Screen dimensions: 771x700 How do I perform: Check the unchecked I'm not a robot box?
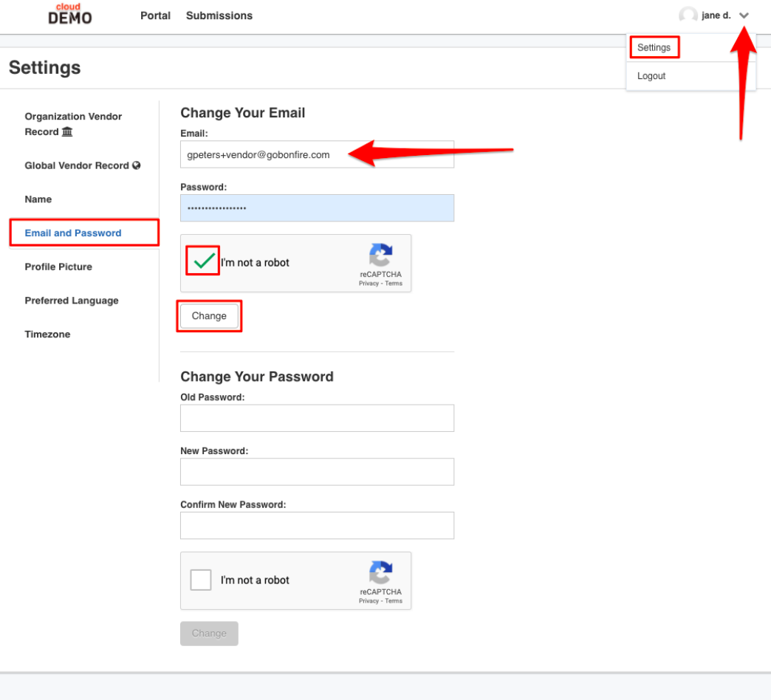tap(201, 580)
